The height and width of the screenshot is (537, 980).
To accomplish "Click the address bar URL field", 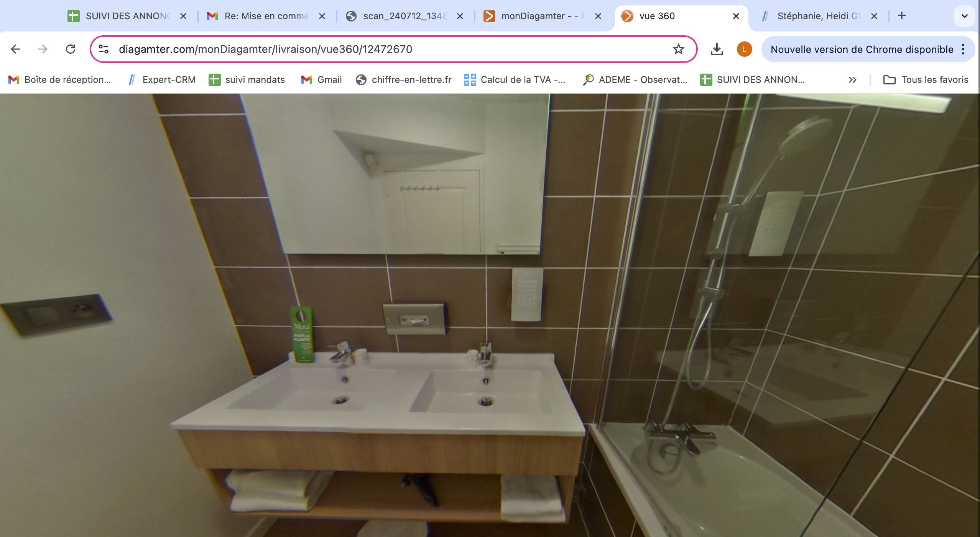I will (x=345, y=49).
